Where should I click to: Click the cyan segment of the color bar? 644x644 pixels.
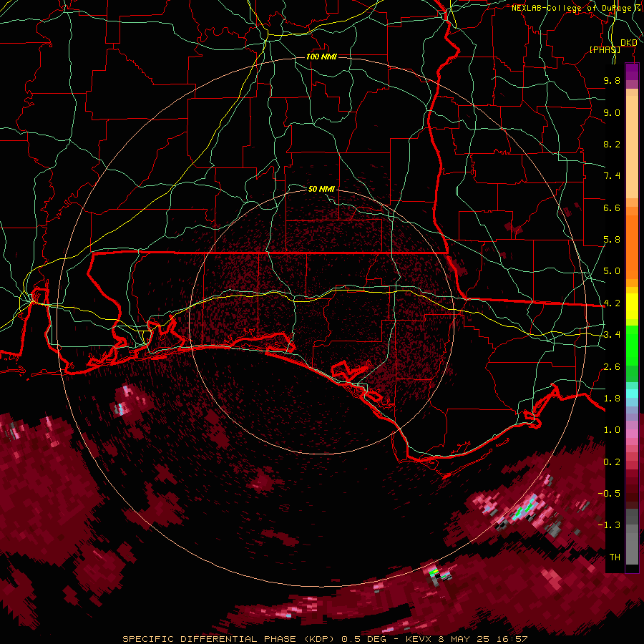[632, 394]
